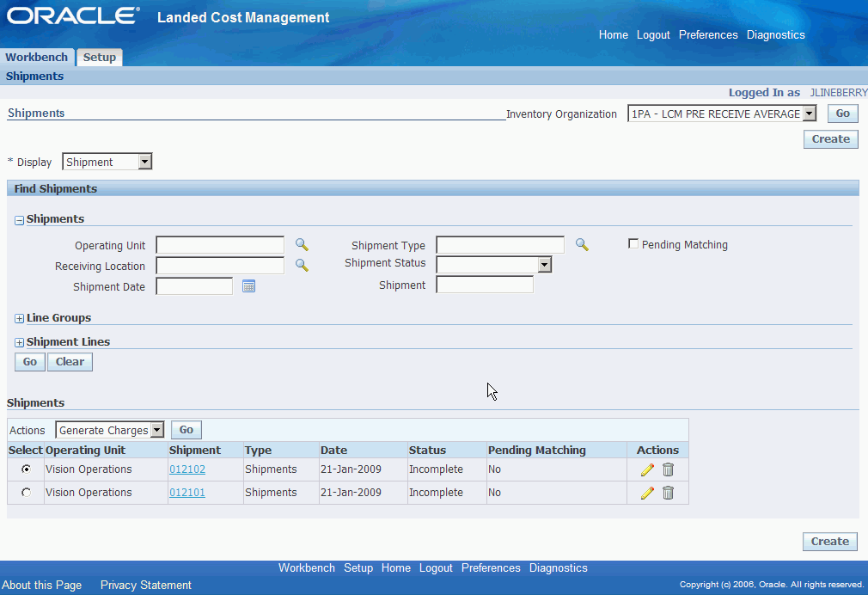Click footer Logout link
The height and width of the screenshot is (595, 868).
[x=436, y=567]
